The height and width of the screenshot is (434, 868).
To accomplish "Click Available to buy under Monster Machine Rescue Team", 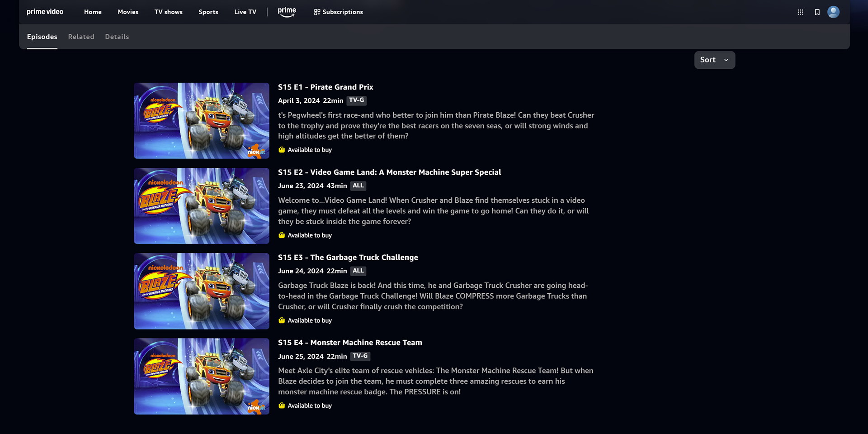I will [310, 405].
